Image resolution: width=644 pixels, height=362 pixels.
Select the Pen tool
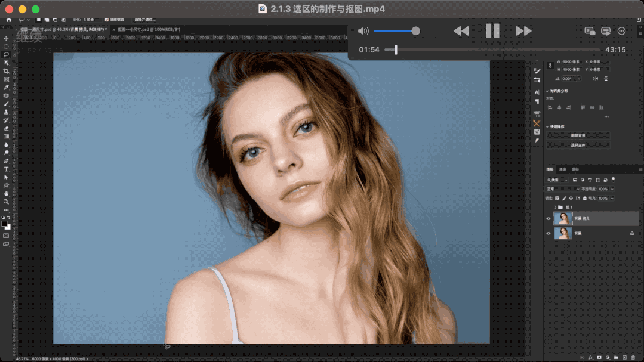6,161
